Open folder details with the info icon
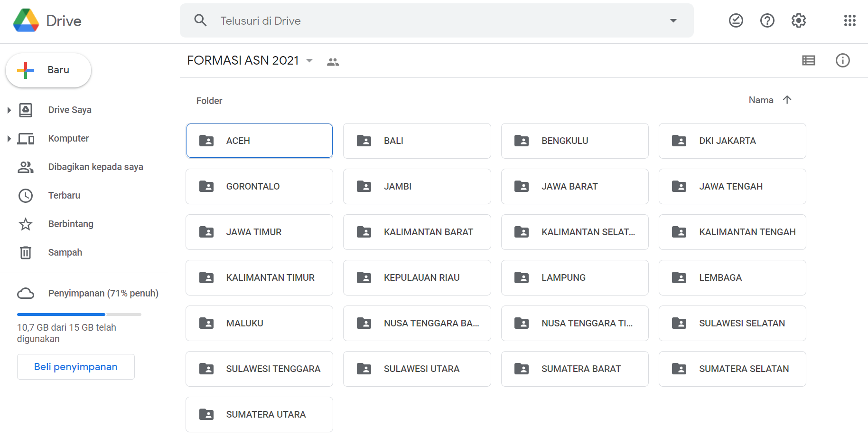The height and width of the screenshot is (439, 868). pyautogui.click(x=843, y=60)
